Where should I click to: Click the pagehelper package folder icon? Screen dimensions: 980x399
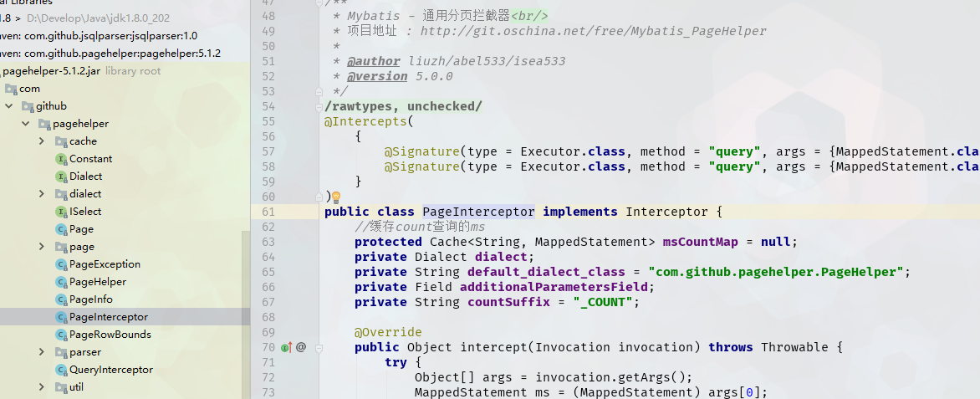click(44, 124)
